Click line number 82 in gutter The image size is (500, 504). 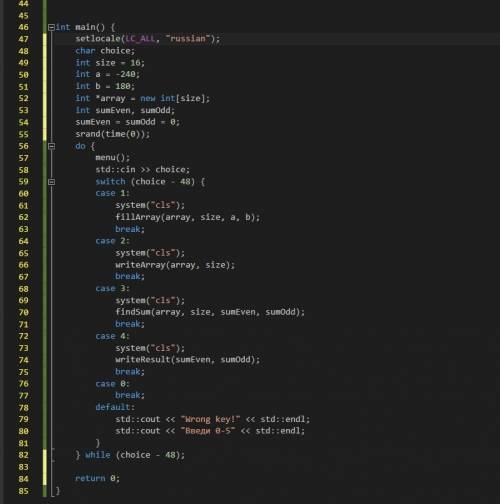coord(23,455)
